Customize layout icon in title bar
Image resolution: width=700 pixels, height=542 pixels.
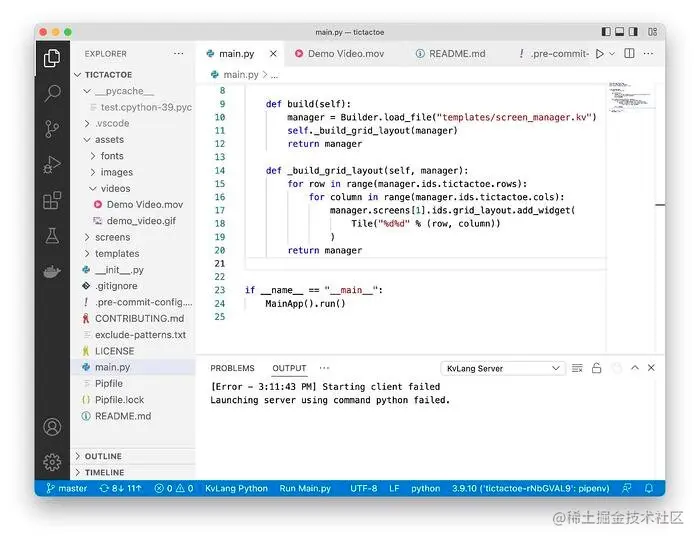tap(652, 32)
